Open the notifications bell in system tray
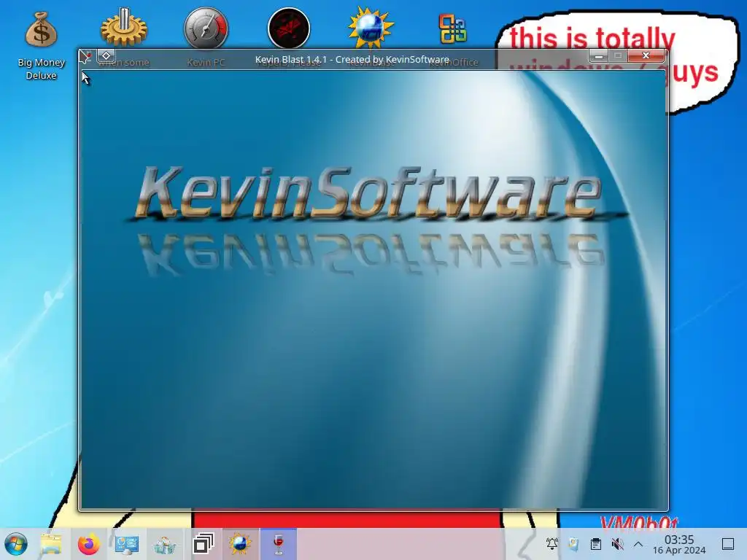Screen dimensions: 747x560 (x=552, y=544)
